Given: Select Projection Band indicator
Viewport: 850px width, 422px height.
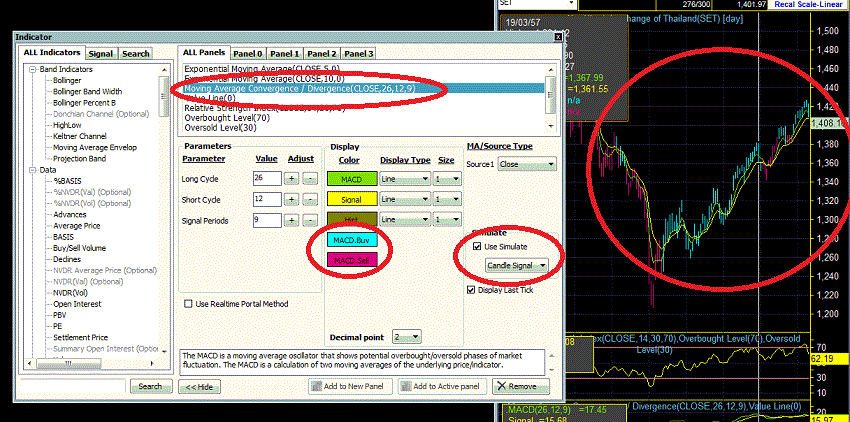Looking at the screenshot, I should click(x=79, y=159).
